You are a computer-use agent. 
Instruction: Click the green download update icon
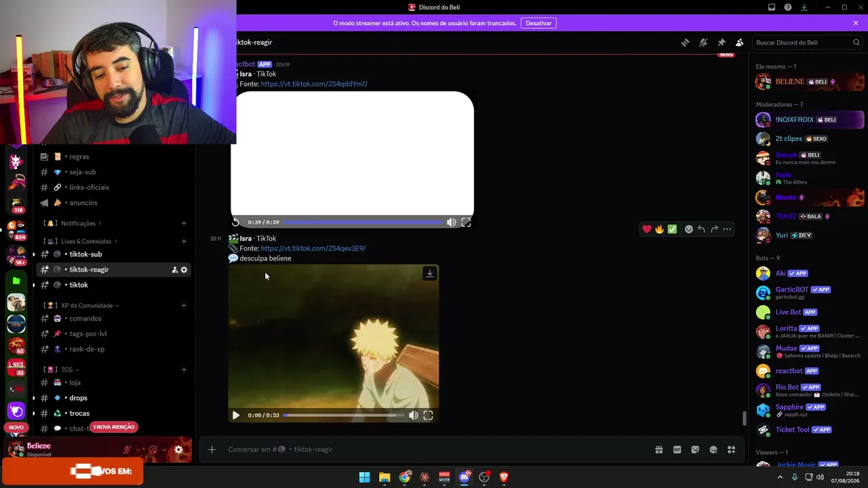click(x=804, y=7)
